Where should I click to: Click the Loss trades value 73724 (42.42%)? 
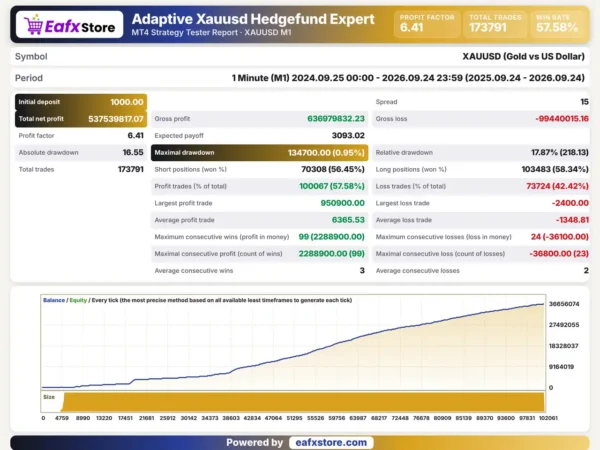coord(558,186)
